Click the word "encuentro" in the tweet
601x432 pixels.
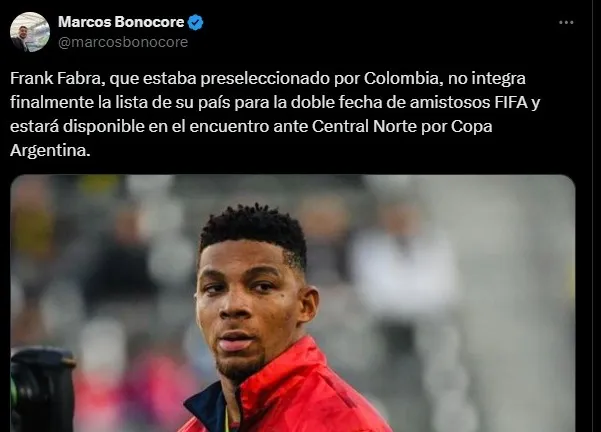click(229, 127)
